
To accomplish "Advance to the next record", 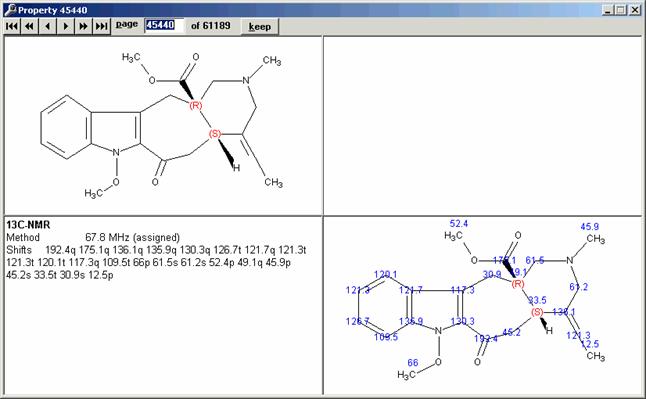I will [66, 26].
